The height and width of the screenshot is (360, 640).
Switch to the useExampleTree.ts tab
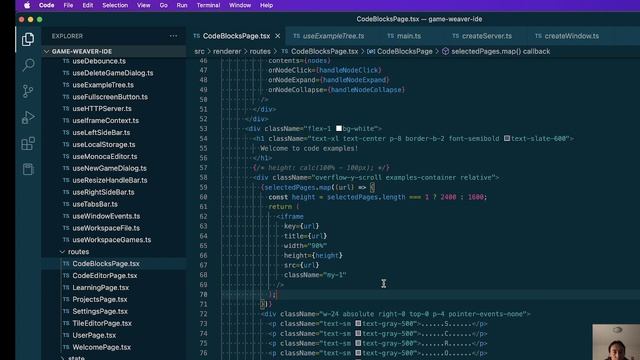(x=333, y=36)
